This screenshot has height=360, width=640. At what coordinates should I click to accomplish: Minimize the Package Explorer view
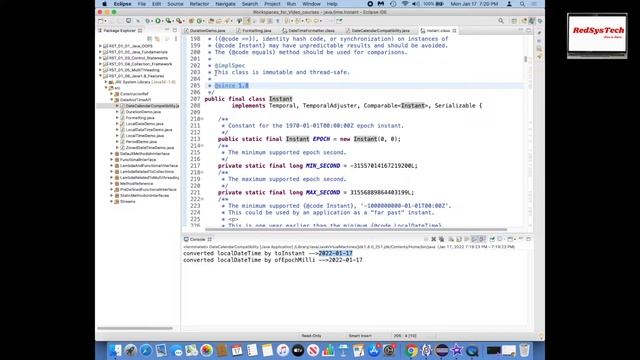pyautogui.click(x=167, y=30)
